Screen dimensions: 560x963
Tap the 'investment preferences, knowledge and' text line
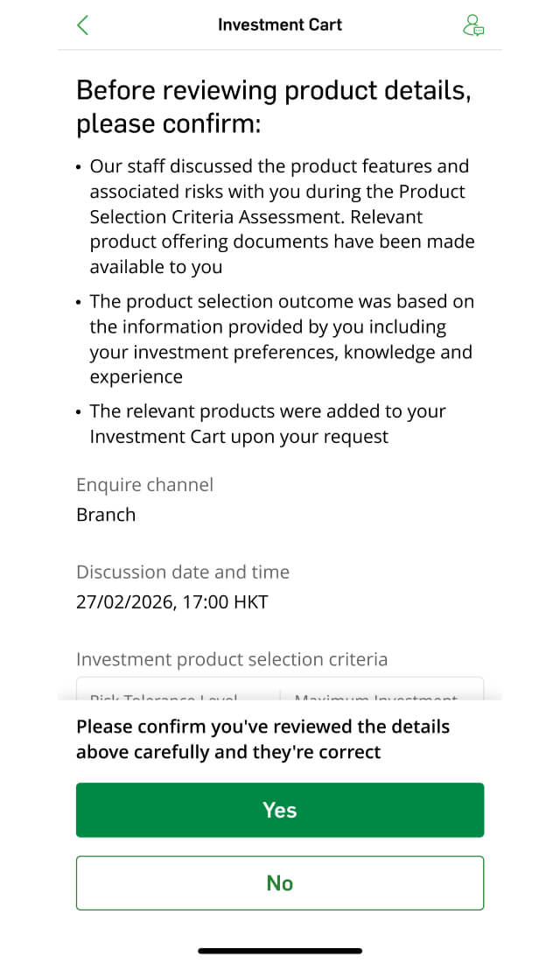281,352
